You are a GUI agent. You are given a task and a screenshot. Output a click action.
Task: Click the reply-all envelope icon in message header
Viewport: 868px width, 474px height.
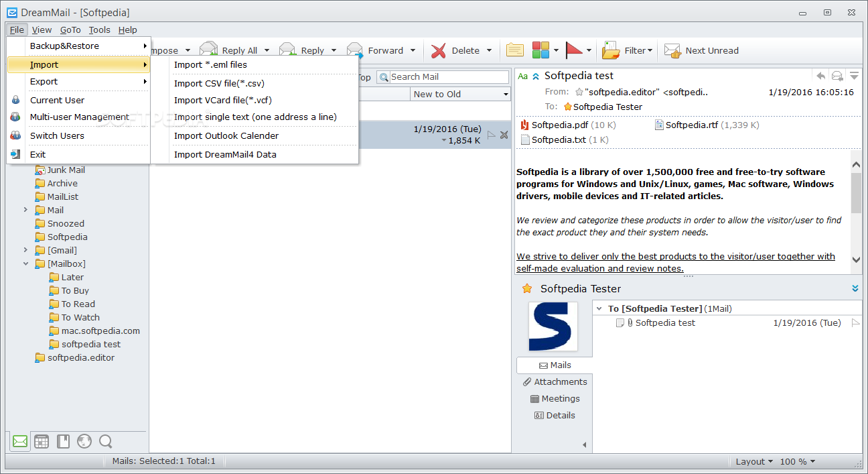837,76
